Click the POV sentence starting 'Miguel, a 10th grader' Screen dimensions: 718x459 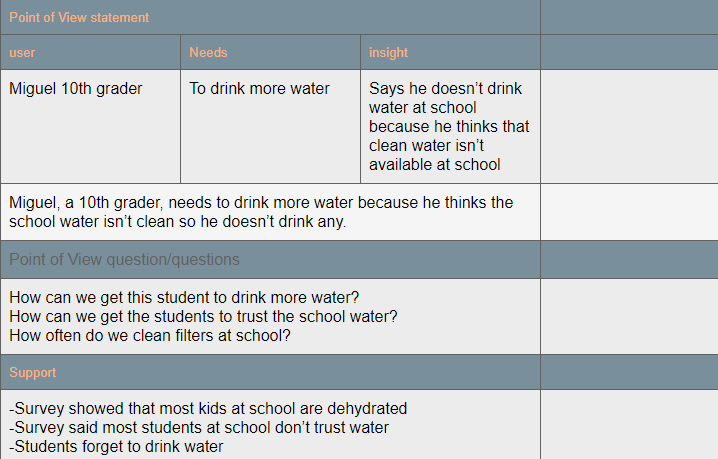pyautogui.click(x=260, y=212)
